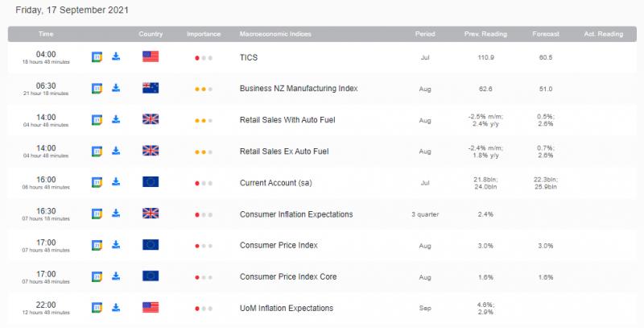
Task: Click importance dots for UoM Inflation Expectations
Action: [204, 309]
